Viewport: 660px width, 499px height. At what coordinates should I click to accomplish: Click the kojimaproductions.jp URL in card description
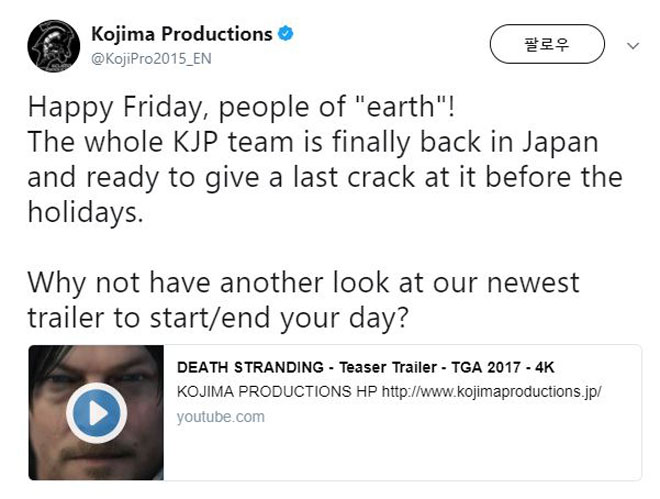pyautogui.click(x=492, y=392)
